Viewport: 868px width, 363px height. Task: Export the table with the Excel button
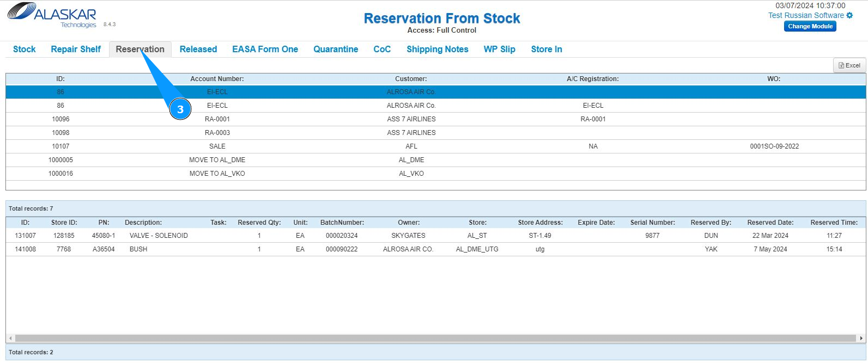849,65
